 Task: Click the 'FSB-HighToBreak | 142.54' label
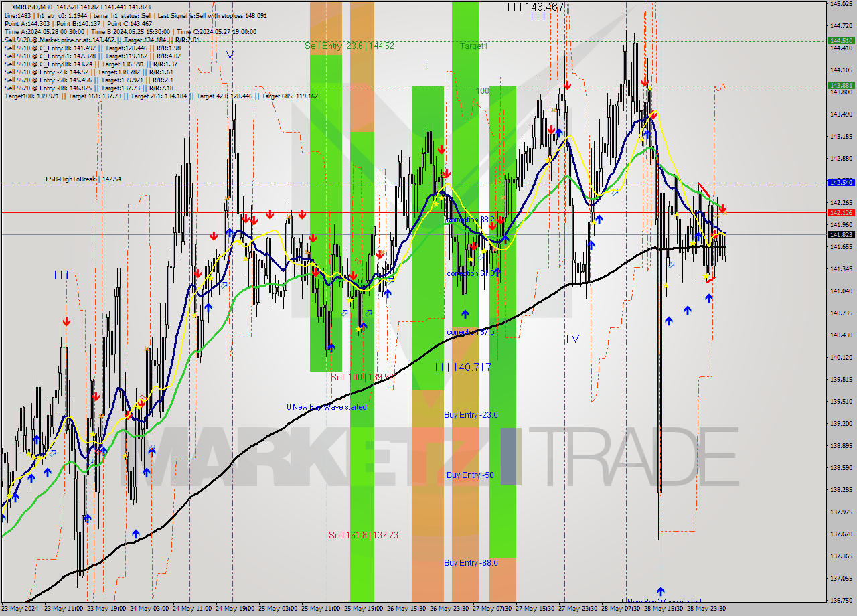click(84, 179)
